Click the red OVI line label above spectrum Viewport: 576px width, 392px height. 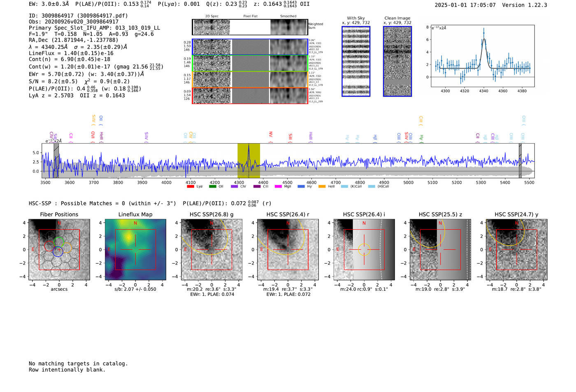pos(93,135)
